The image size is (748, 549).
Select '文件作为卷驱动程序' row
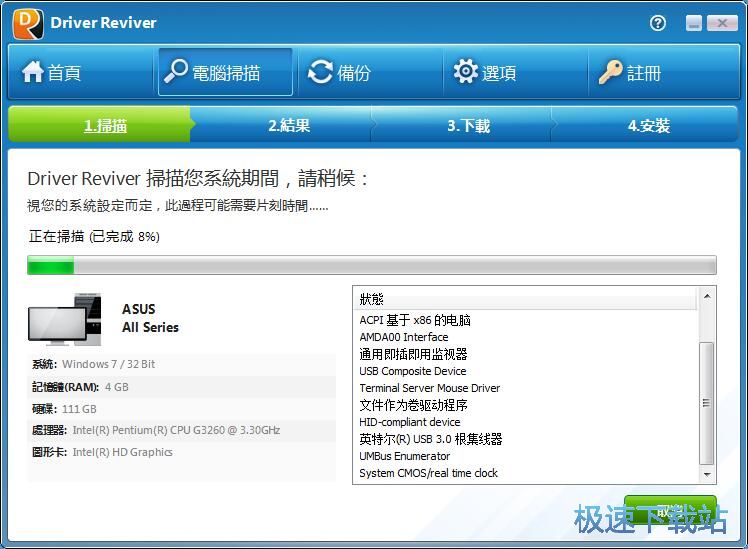pyautogui.click(x=525, y=405)
